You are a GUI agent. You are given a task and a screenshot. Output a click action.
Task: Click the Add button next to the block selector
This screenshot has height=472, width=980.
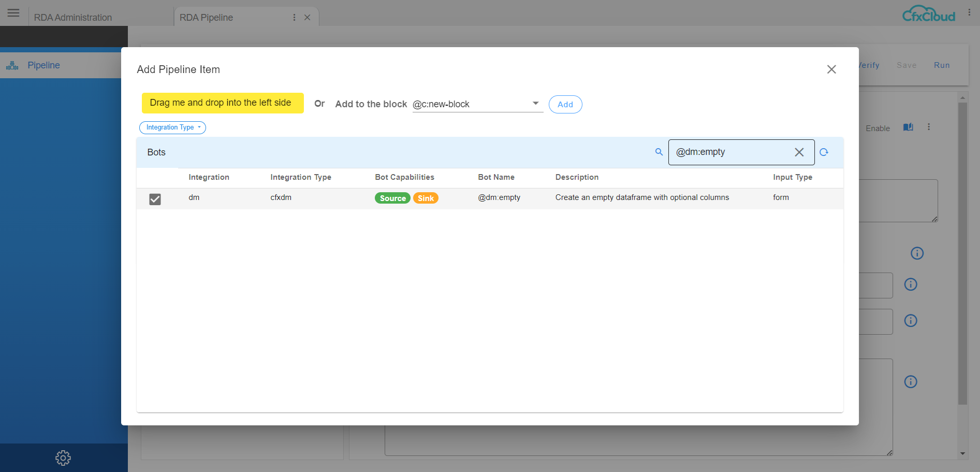[x=565, y=104]
